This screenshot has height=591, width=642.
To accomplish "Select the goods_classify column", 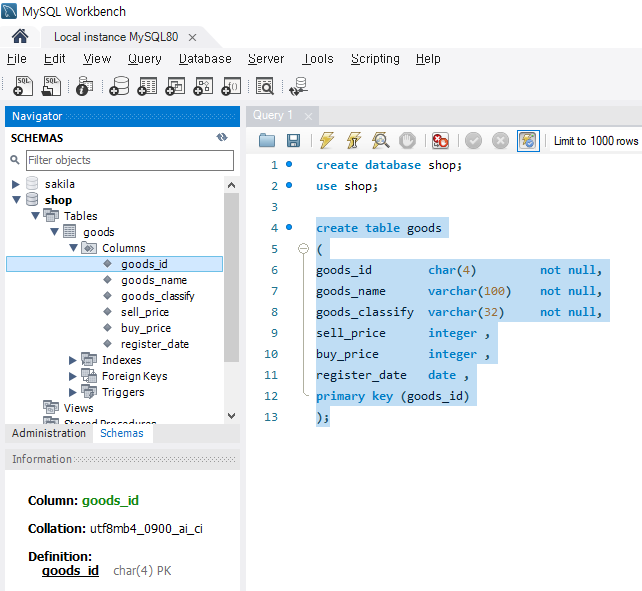I will [x=158, y=296].
